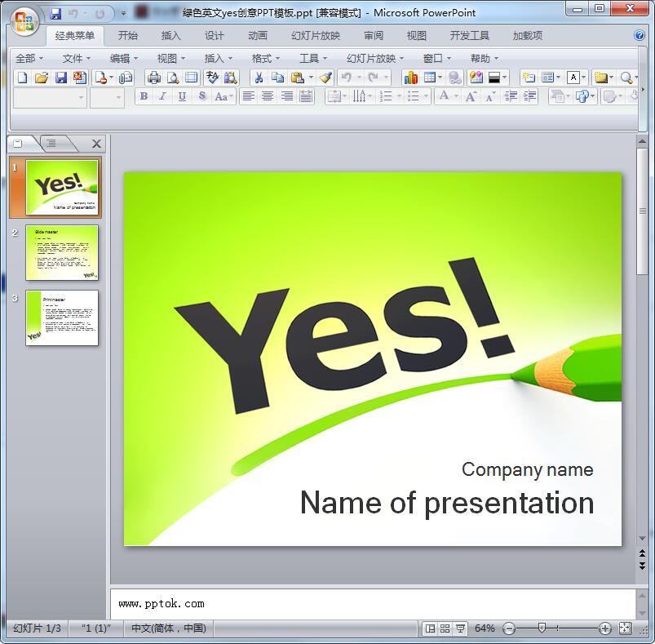655x644 pixels.
Task: Open the 设计 ribbon tab
Action: (x=215, y=36)
